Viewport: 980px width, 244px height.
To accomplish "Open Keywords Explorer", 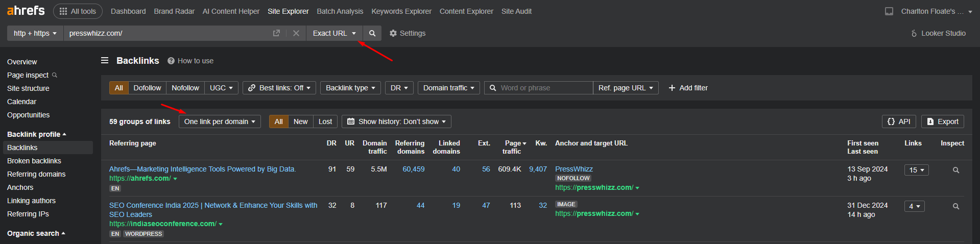I will 401,11.
